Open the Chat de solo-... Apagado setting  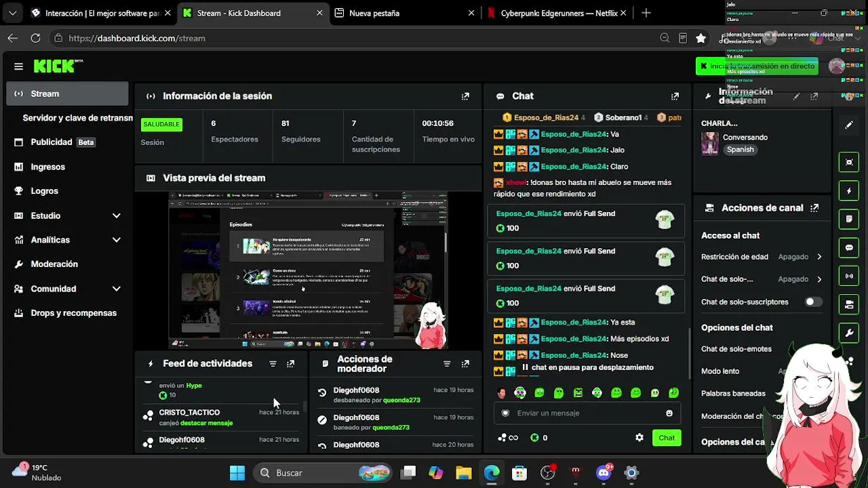click(x=762, y=279)
